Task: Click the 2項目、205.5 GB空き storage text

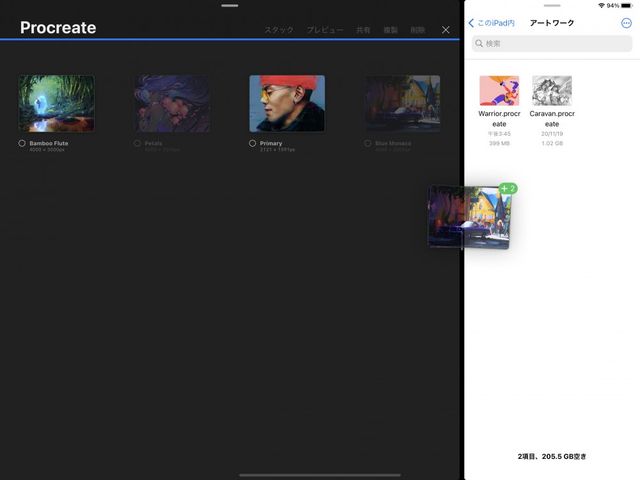Action: coord(552,456)
